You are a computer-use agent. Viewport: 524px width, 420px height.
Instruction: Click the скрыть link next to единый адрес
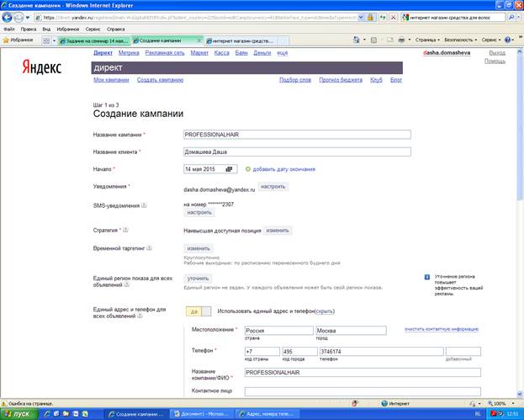(325, 311)
